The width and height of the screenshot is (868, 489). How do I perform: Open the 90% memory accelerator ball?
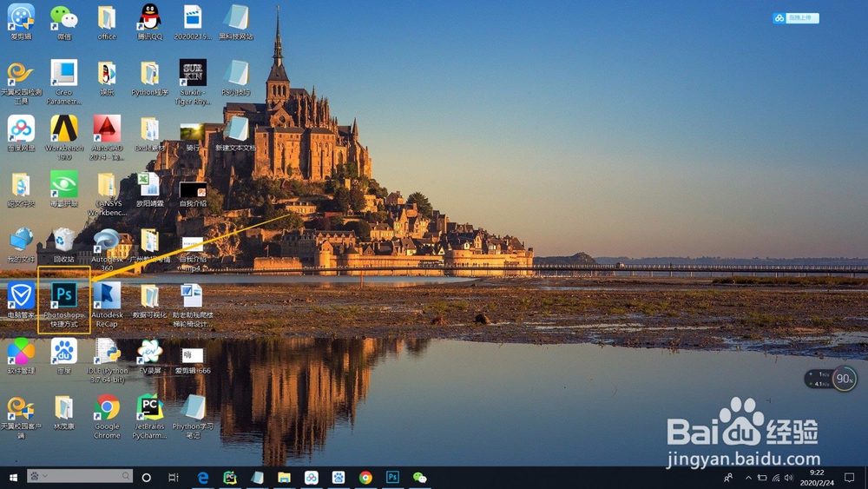[844, 379]
